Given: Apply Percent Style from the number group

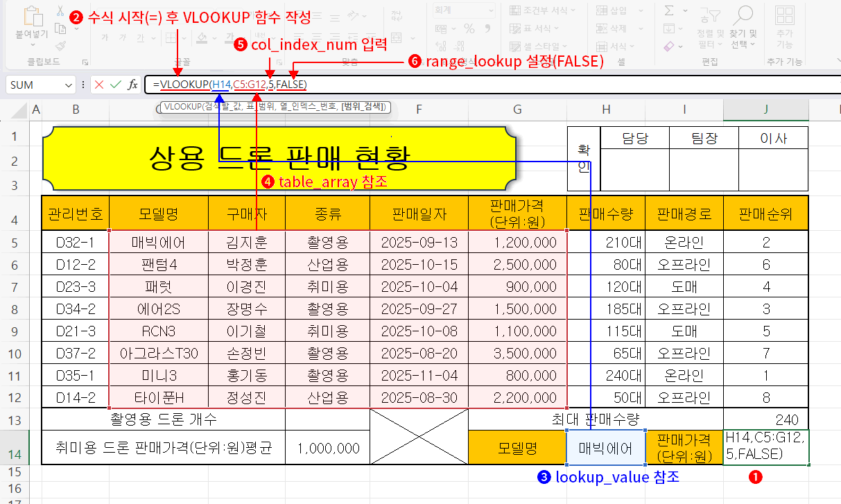Looking at the screenshot, I should click(x=469, y=28).
